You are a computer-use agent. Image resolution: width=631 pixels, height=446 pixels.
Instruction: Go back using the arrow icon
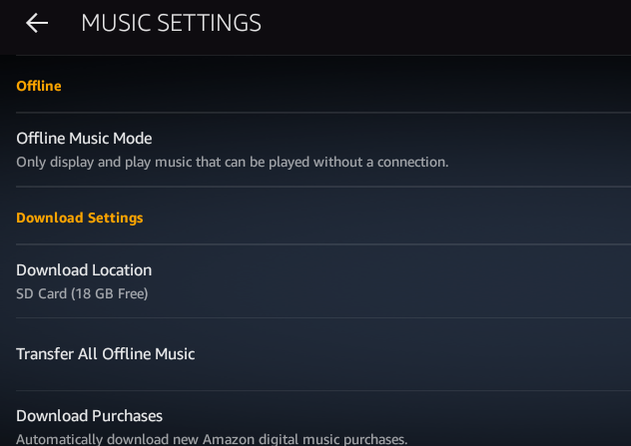37,23
